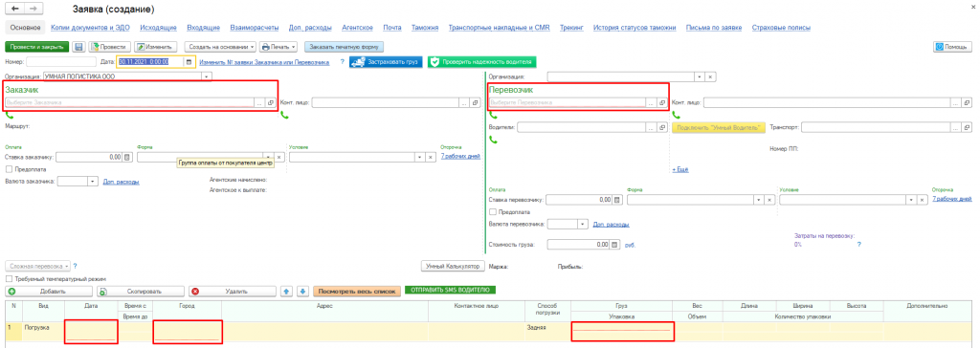
Task: Open the Перевозчик record with the open-form icon
Action: coord(662,102)
